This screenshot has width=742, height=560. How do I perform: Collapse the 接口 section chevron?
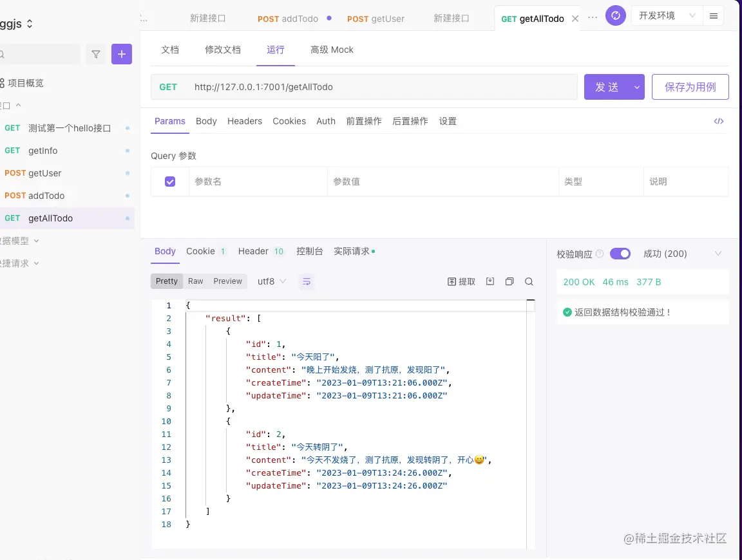click(19, 105)
